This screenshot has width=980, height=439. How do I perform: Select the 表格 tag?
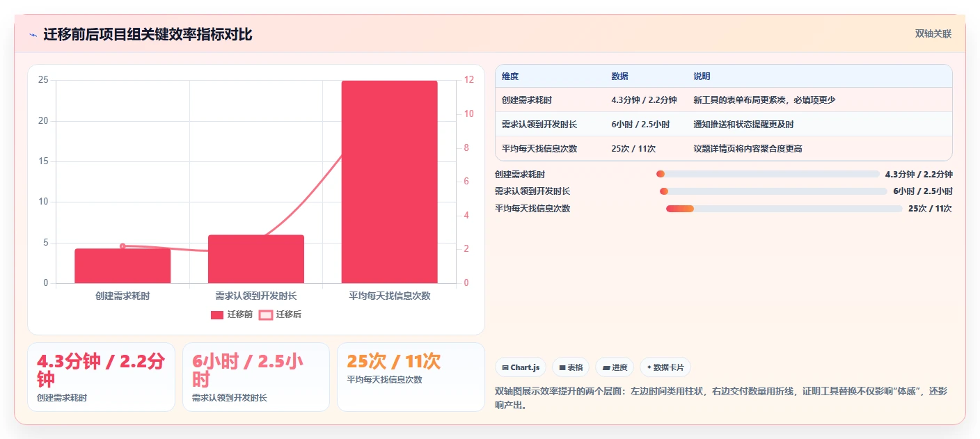coord(571,367)
